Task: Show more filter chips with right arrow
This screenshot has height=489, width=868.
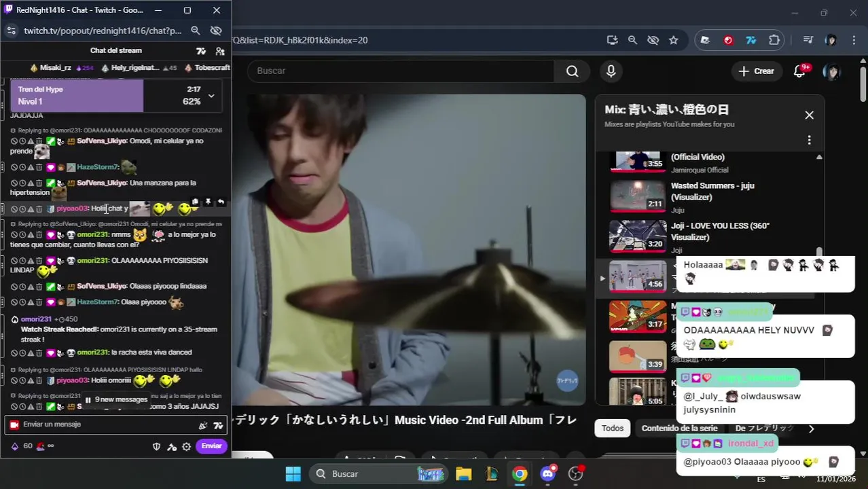Action: (811, 429)
